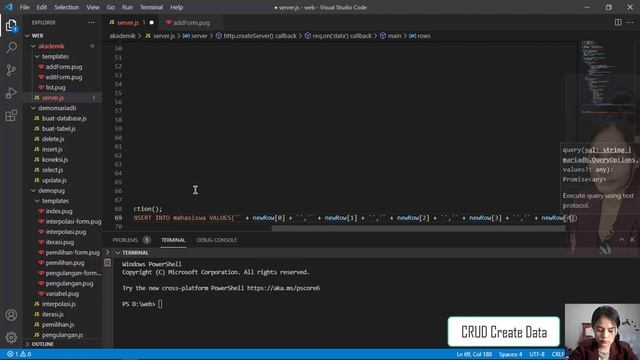The image size is (640, 360).
Task: Click the editor horizontal scrollbar
Action: click(418, 229)
